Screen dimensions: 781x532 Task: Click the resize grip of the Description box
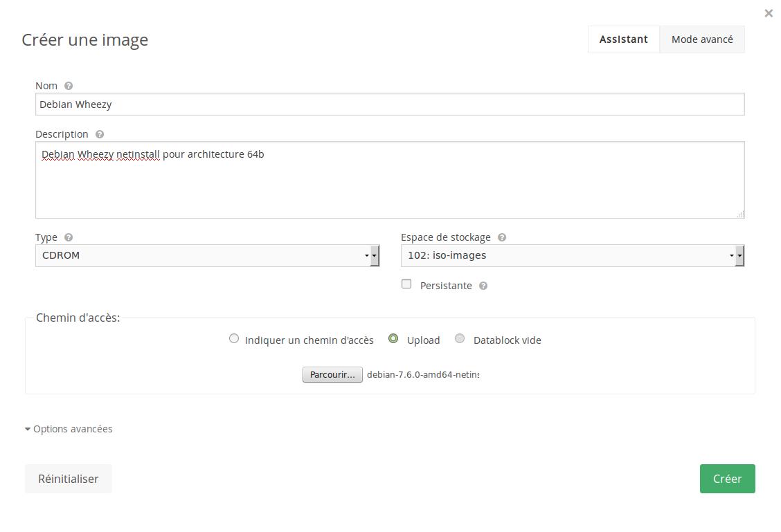point(741,214)
